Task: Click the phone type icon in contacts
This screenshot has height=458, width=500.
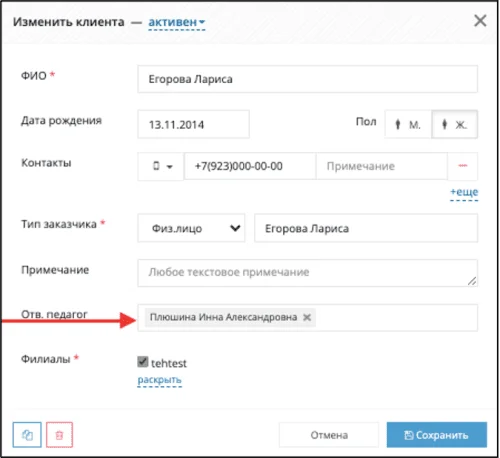Action: 156,166
